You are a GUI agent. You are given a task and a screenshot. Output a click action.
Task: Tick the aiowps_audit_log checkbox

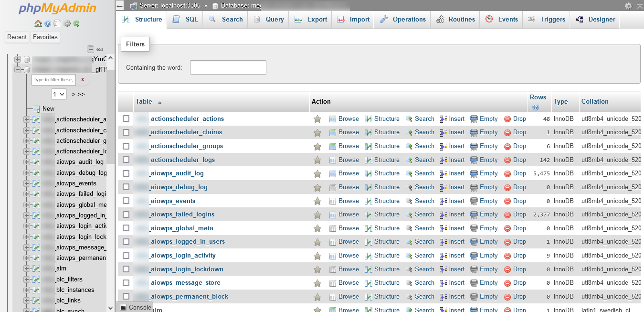click(x=126, y=173)
